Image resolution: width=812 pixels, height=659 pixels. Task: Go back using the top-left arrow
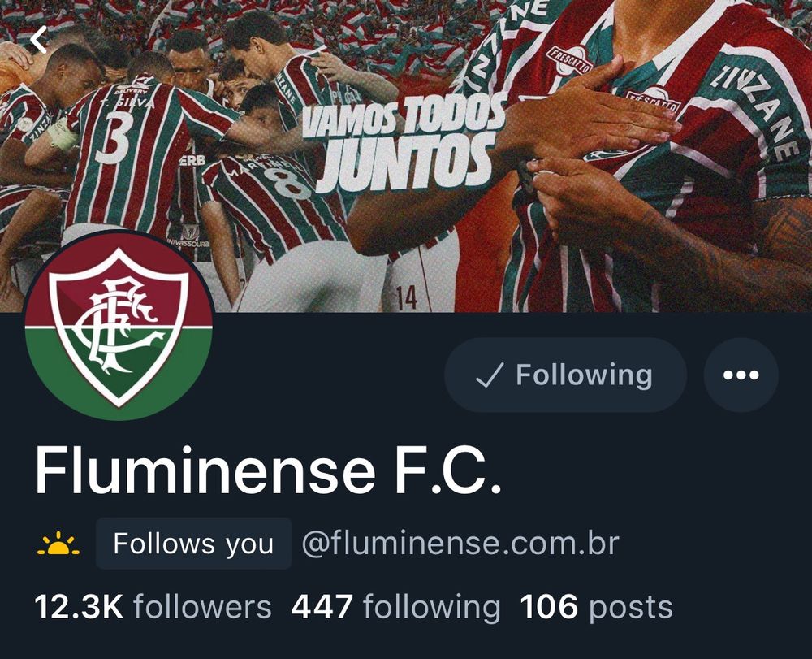[39, 40]
